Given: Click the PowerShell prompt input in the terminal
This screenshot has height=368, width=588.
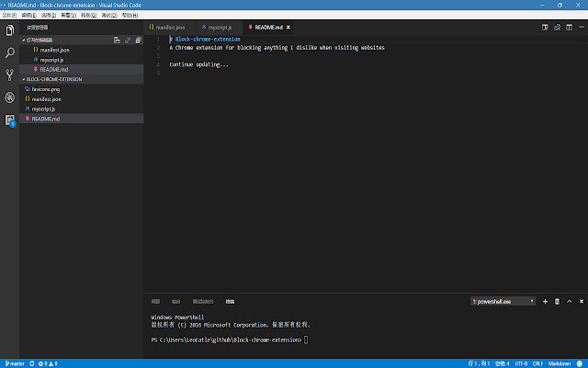Looking at the screenshot, I should [x=306, y=339].
